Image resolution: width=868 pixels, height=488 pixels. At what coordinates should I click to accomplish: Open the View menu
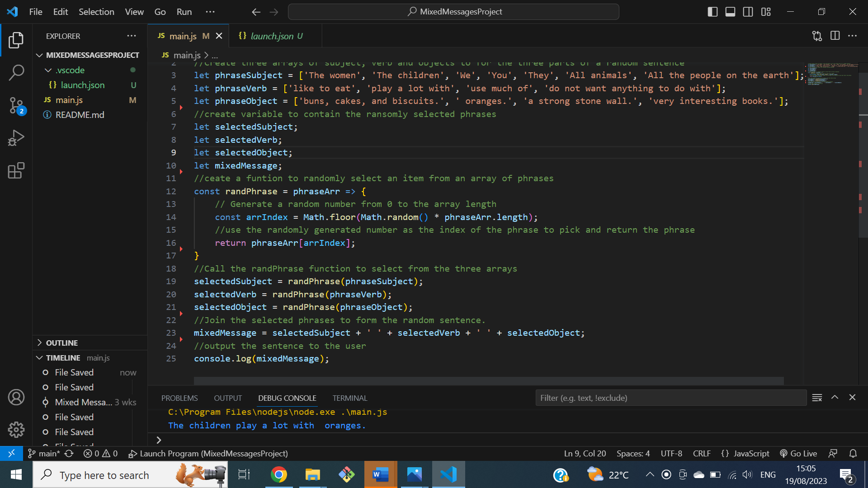[x=134, y=12]
